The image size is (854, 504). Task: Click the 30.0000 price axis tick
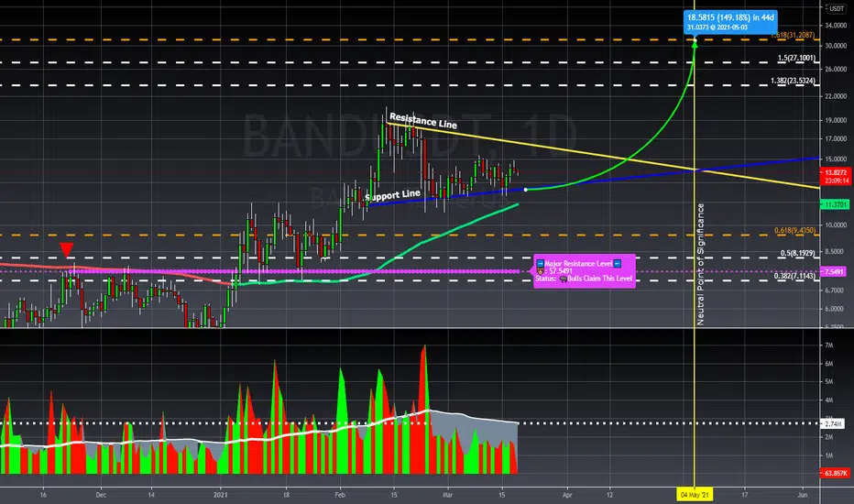[x=836, y=46]
